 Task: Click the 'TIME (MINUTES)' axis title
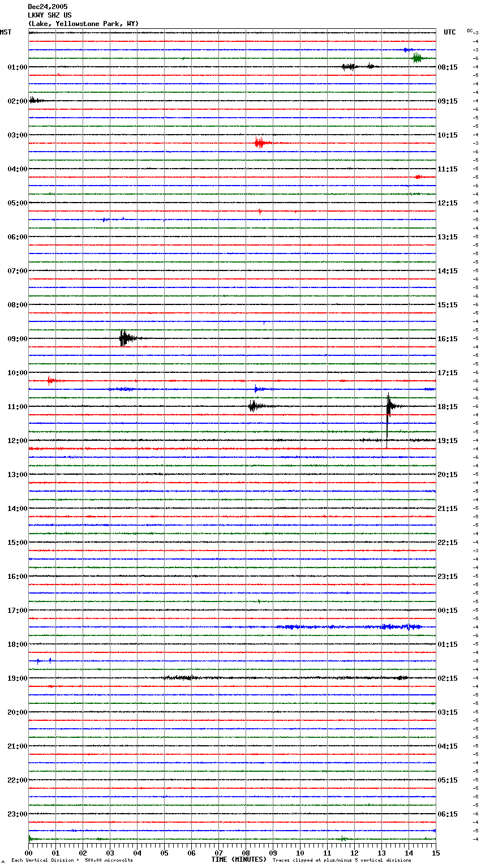(239, 860)
